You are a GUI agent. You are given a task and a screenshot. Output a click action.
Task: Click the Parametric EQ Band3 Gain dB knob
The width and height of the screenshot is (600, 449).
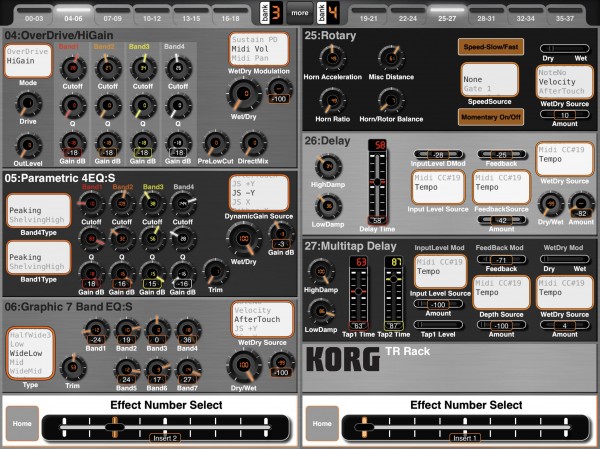click(x=152, y=274)
